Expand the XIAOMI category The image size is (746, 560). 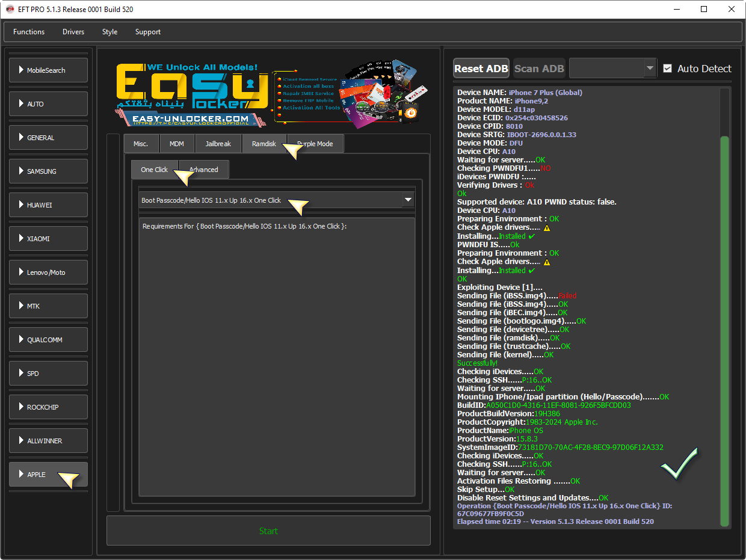(x=49, y=239)
